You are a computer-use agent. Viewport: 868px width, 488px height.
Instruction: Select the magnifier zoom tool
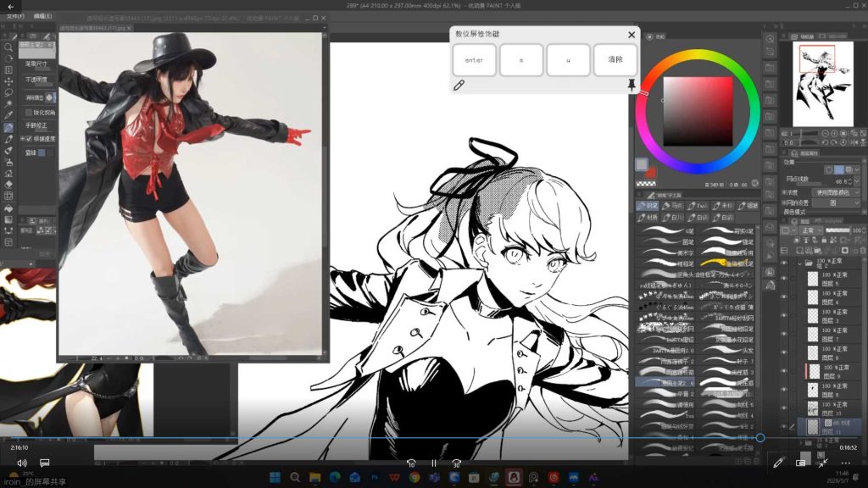click(x=8, y=47)
